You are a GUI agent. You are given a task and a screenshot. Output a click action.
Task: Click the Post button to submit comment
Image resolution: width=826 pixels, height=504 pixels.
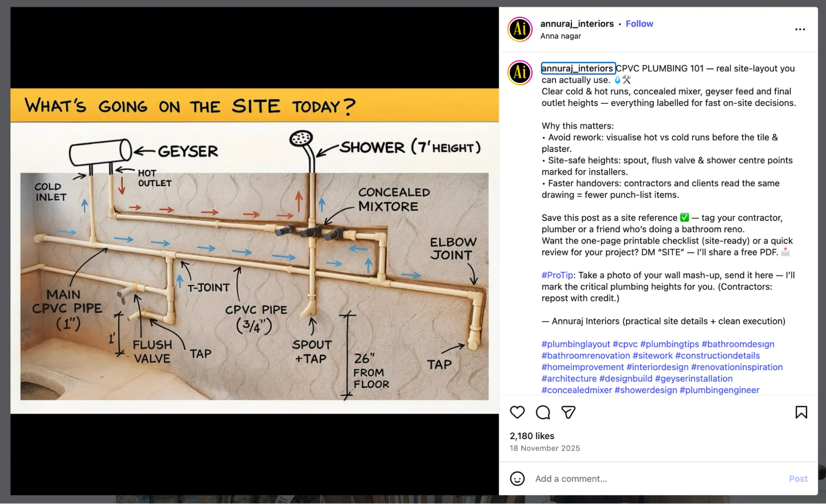pos(798,478)
